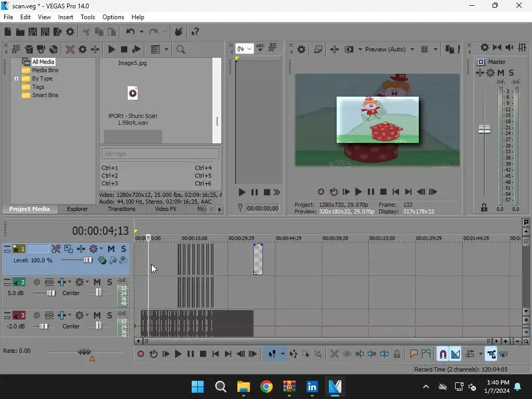Stop media preview in Project Media toolbar
The image size is (532, 399).
(x=124, y=49)
